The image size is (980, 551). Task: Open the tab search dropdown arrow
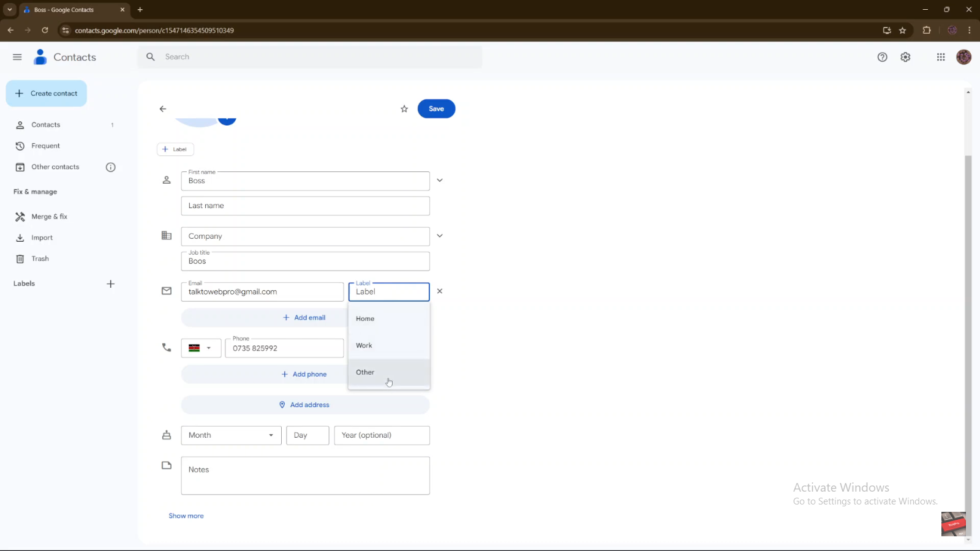click(x=9, y=10)
